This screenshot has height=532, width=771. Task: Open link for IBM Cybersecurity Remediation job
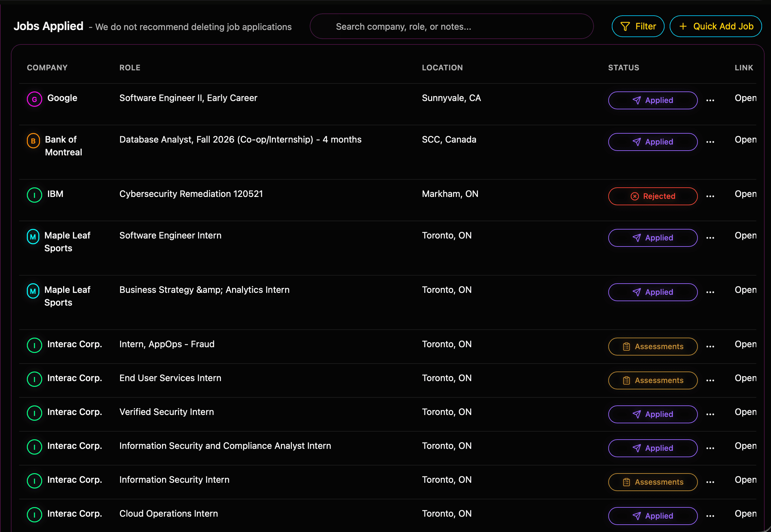[745, 194]
